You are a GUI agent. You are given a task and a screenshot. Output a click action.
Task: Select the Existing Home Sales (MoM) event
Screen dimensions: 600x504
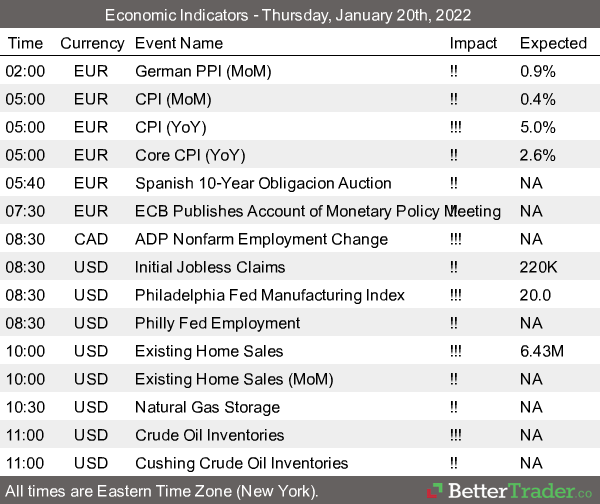pyautogui.click(x=234, y=379)
